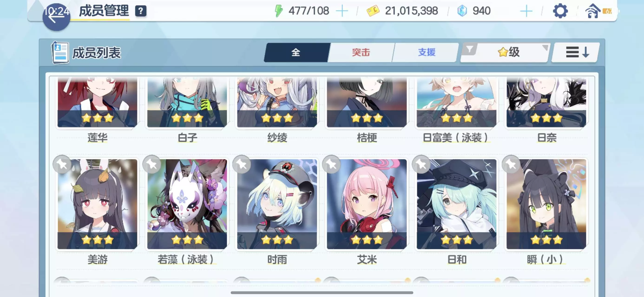
Task: Toggle the pin on 时雨's card
Action: coord(242,164)
